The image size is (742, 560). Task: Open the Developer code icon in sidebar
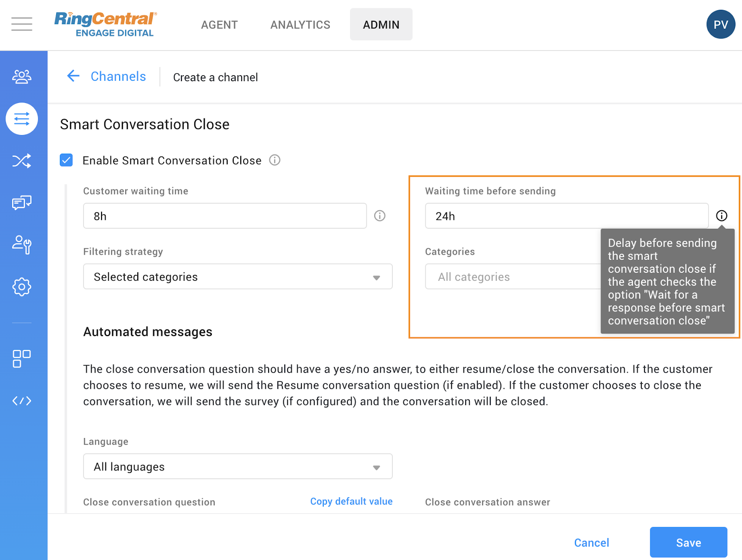(21, 400)
